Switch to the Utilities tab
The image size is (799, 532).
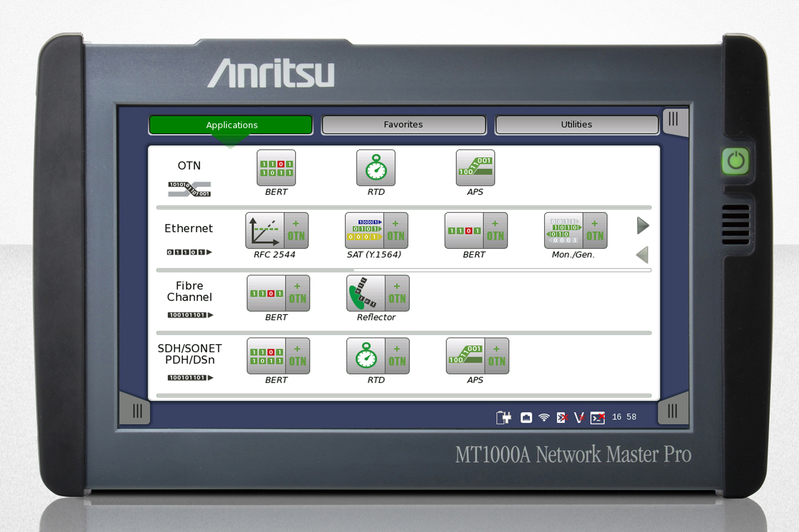[577, 124]
